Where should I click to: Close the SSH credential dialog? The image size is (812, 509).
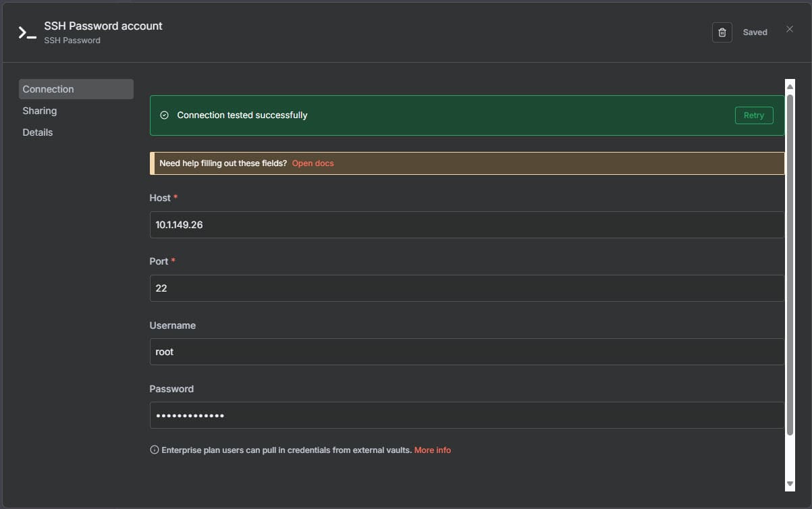click(789, 29)
